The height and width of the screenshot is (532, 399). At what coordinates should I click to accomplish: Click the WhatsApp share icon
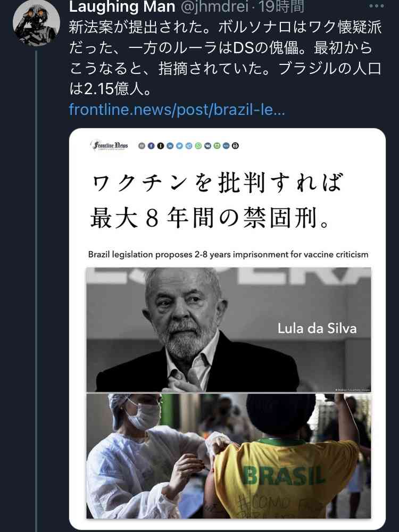coord(198,146)
